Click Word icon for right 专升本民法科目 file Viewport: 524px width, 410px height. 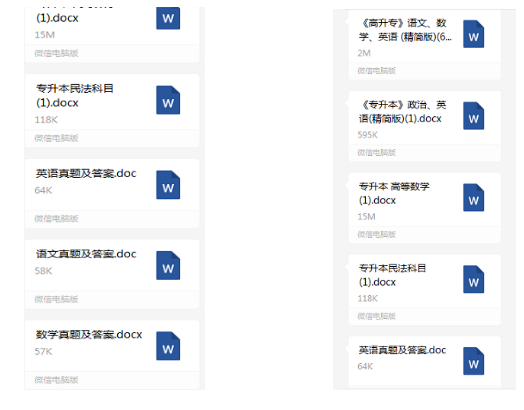[474, 279]
